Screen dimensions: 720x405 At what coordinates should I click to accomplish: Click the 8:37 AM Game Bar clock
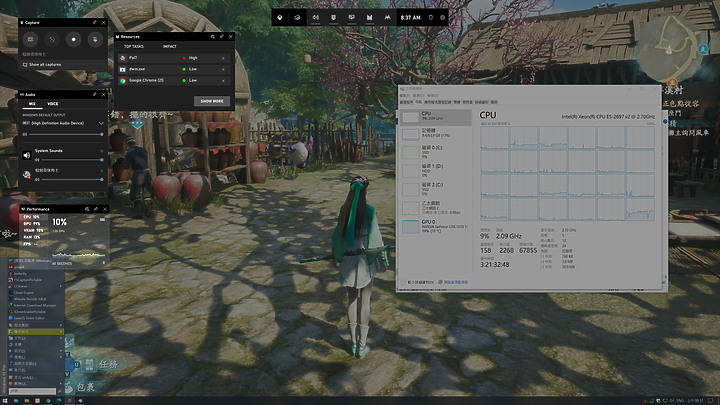pyautogui.click(x=410, y=17)
